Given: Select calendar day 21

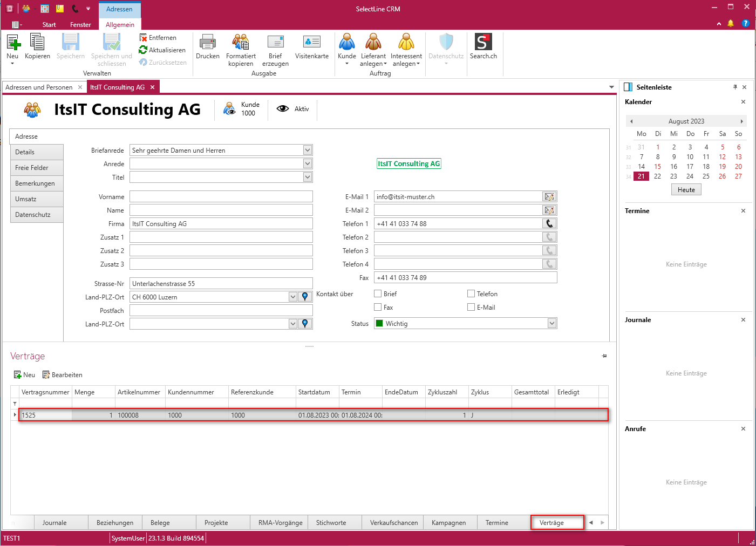Looking at the screenshot, I should (641, 176).
